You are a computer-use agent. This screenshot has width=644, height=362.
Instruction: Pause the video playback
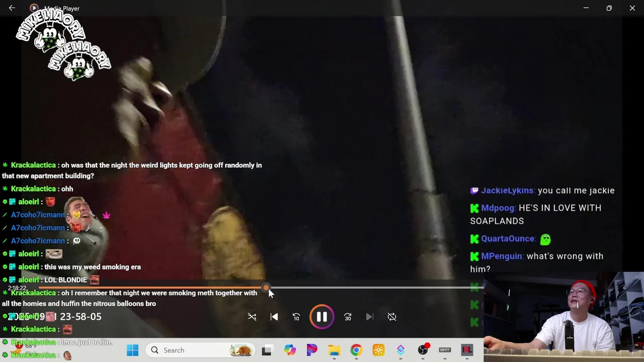pyautogui.click(x=321, y=317)
